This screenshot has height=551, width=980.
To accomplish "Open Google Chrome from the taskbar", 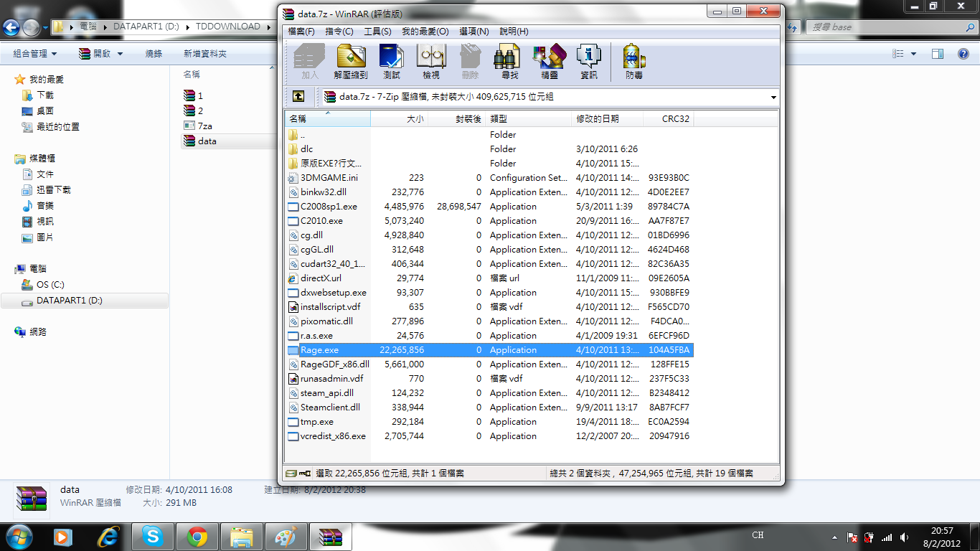I will point(197,536).
